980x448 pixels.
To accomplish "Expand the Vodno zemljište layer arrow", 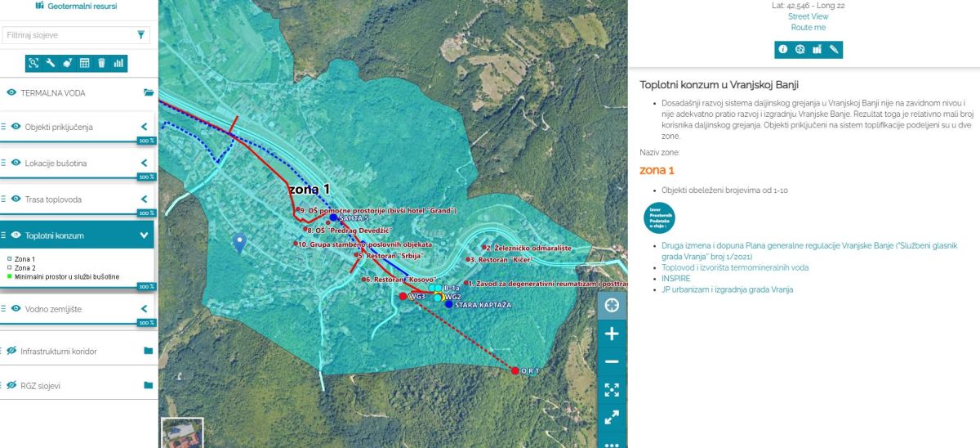I will coord(144,309).
